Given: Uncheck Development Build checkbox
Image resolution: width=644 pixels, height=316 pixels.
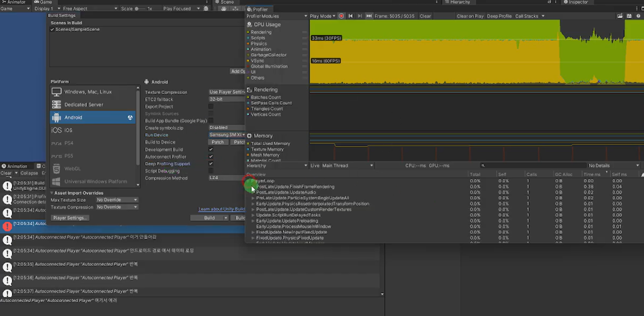Looking at the screenshot, I should 211,149.
